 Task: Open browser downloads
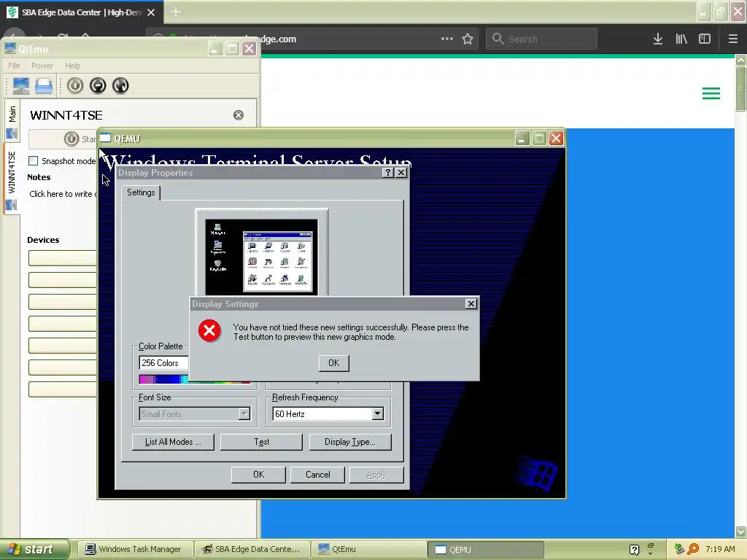pos(657,39)
